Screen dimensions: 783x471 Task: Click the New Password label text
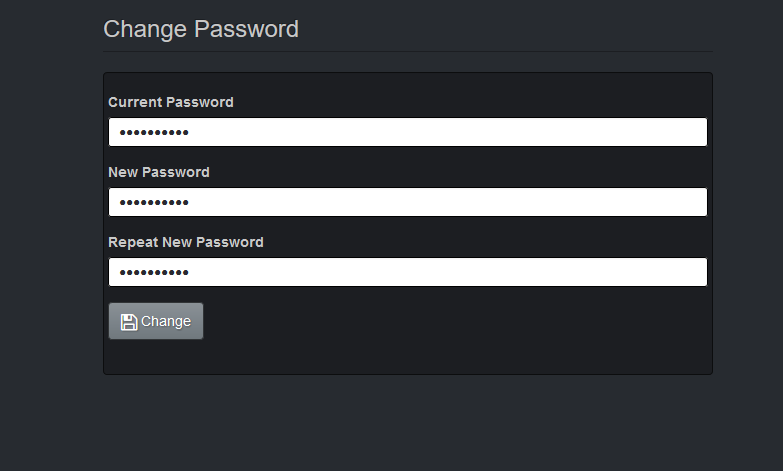(x=159, y=172)
